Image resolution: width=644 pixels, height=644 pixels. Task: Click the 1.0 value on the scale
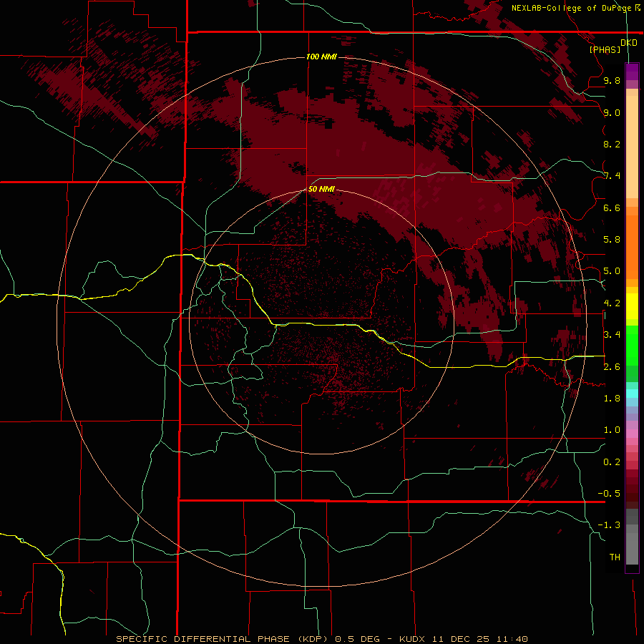tap(612, 430)
